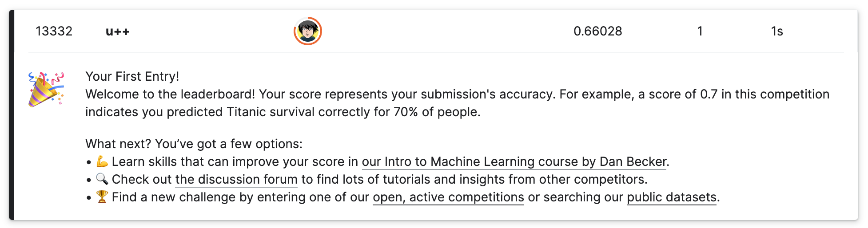Click the "Welcome to the leaderboard!" sentence

click(x=170, y=94)
